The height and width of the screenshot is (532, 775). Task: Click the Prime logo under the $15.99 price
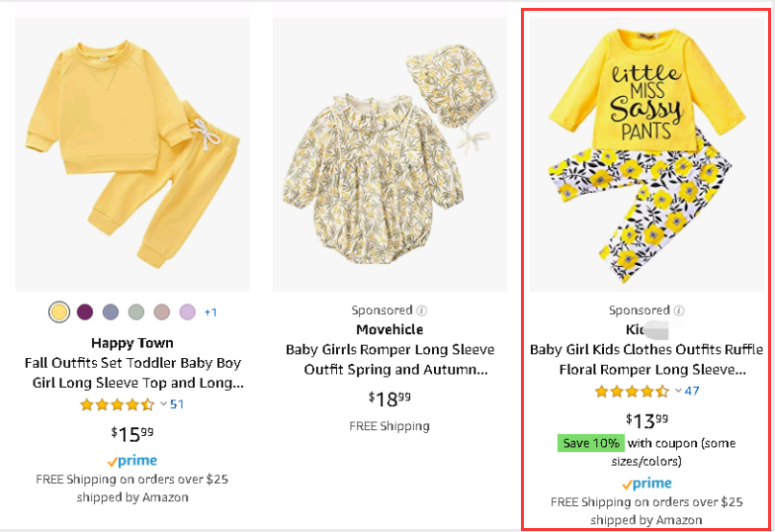coord(132,461)
